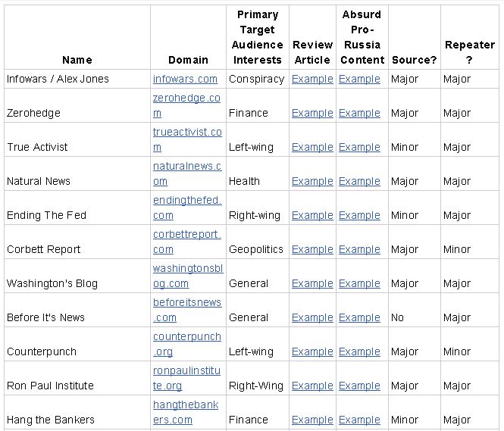Open trueactivist.com domain link
This screenshot has width=504, height=431.
187,139
